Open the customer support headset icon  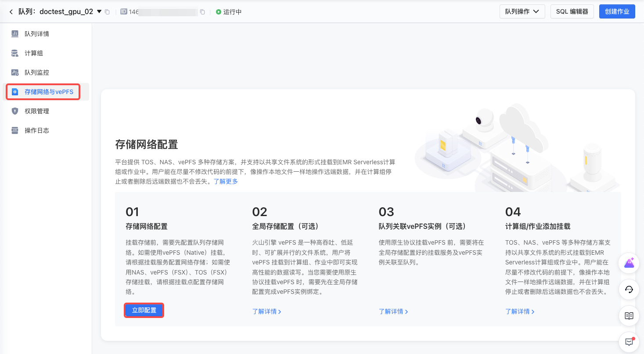(x=629, y=289)
